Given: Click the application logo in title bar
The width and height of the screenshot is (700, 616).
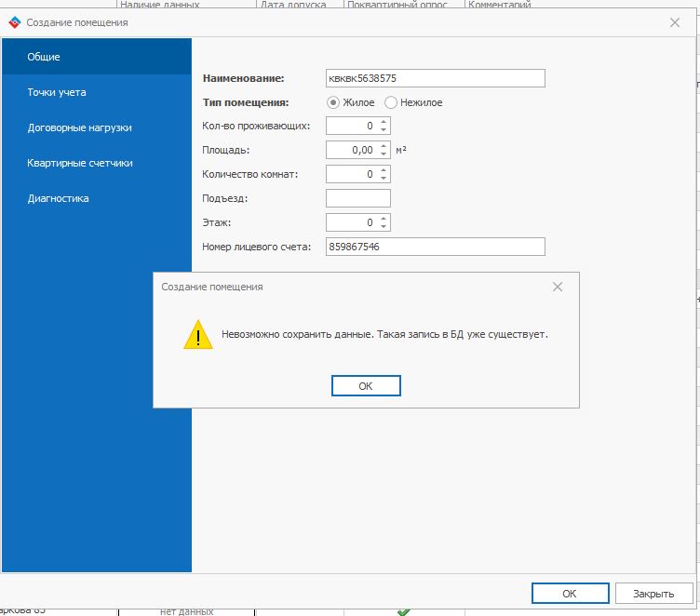Looking at the screenshot, I should [14, 21].
